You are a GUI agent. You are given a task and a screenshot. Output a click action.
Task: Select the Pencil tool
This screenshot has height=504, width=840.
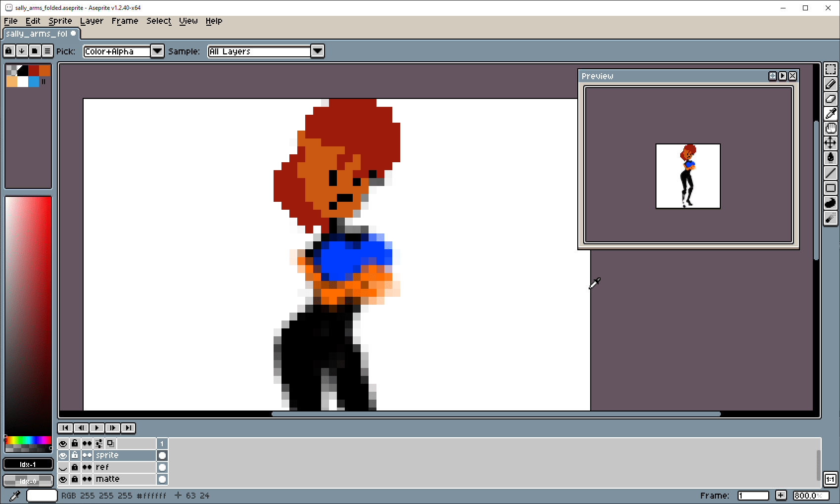click(830, 84)
